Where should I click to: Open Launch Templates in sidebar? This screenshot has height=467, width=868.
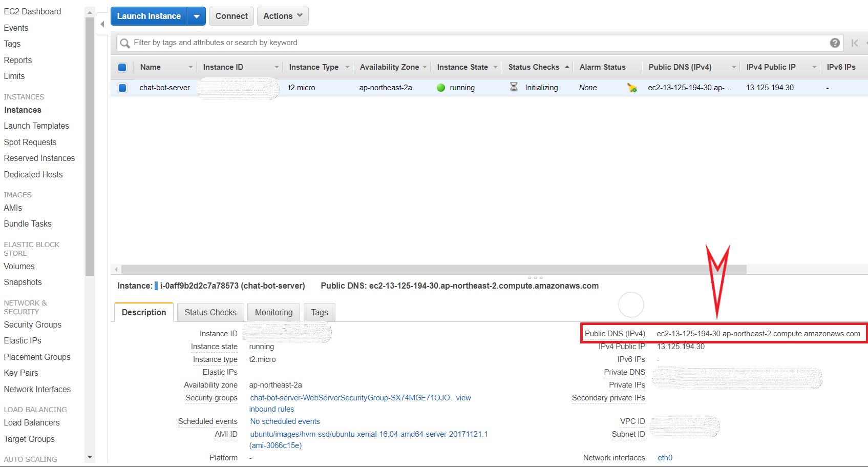click(36, 126)
